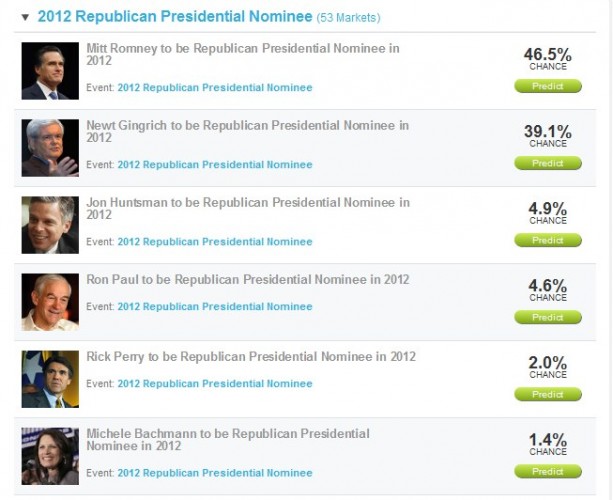Collapse the 2012 Republican Presidential Nominee section
613x500 pixels.
click(x=25, y=18)
